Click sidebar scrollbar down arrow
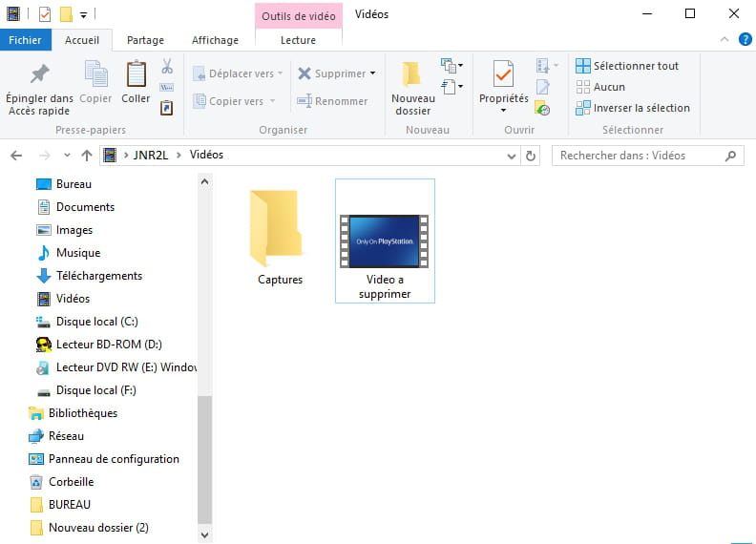Viewport: 756px width, 544px height. click(x=204, y=534)
